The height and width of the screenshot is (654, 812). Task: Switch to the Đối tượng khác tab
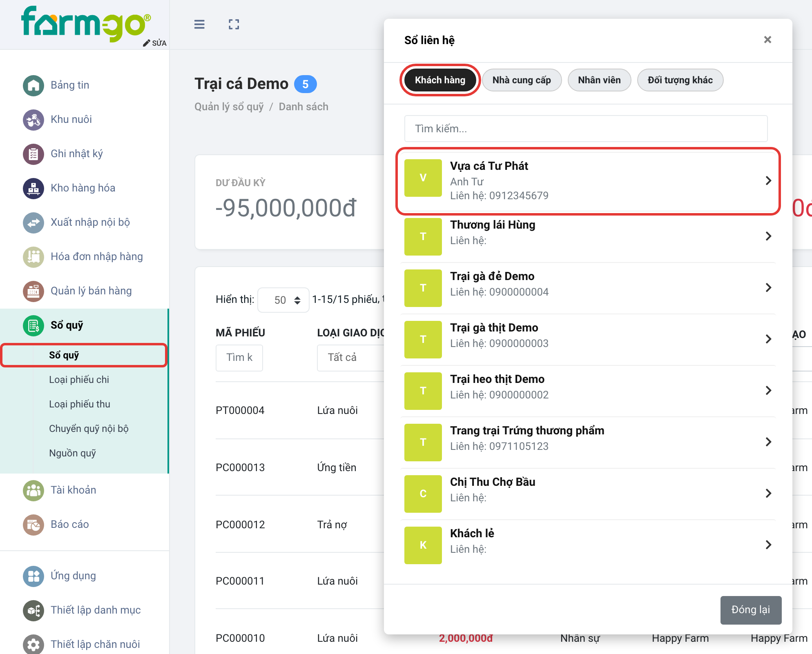point(680,80)
